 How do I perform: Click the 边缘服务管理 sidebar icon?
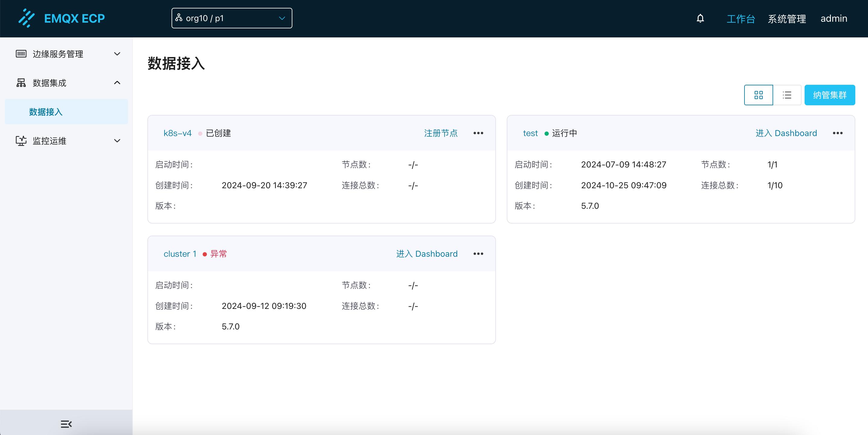tap(21, 54)
